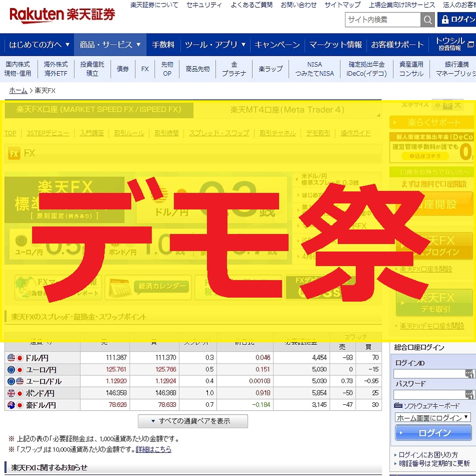Focus the サイト内検索 search field
Image resolution: width=476 pixels, height=476 pixels.
(x=383, y=20)
